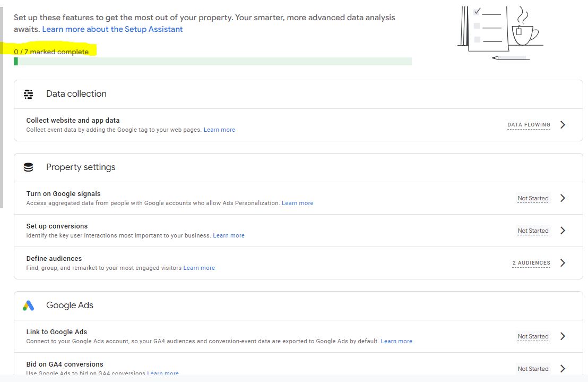Click the Property settings database icon
The image size is (588, 382).
(29, 167)
